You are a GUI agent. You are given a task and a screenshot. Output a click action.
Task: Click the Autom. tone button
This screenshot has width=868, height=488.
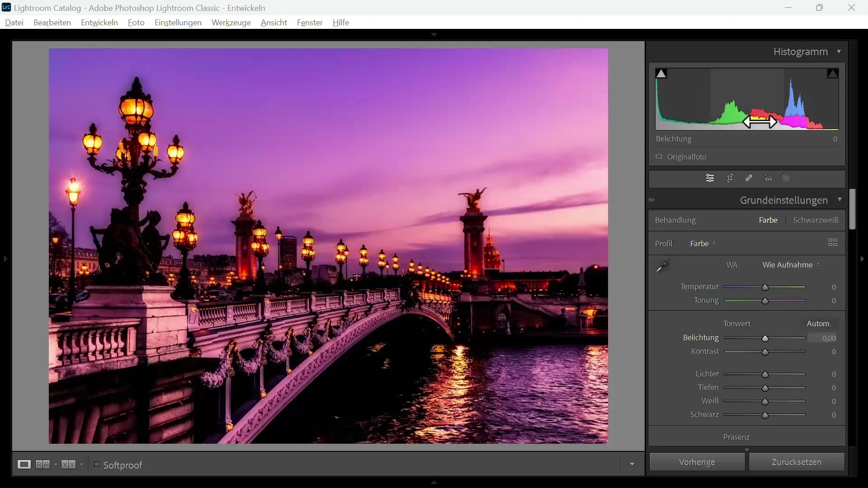[819, 324]
